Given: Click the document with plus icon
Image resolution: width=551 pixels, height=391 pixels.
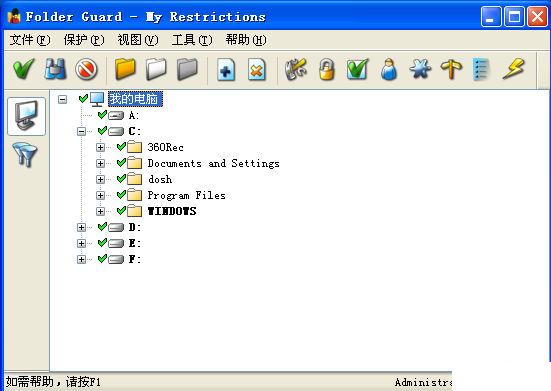Looking at the screenshot, I should tap(226, 70).
